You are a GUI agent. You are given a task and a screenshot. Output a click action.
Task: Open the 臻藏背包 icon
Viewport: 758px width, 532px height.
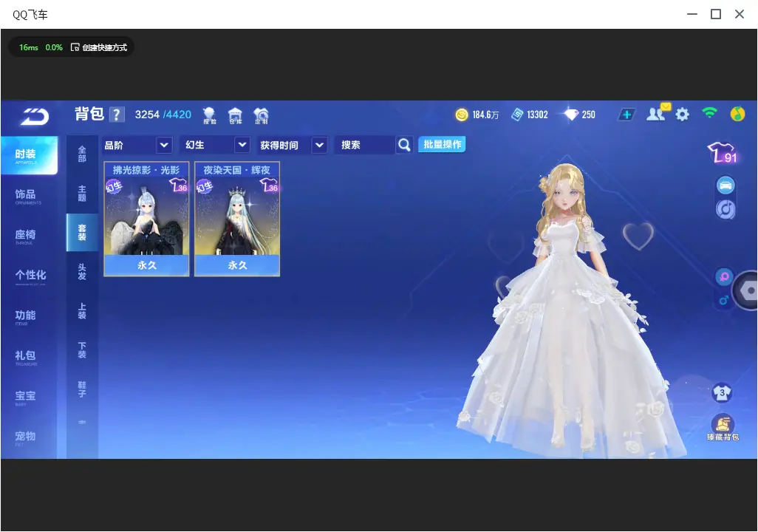(723, 428)
